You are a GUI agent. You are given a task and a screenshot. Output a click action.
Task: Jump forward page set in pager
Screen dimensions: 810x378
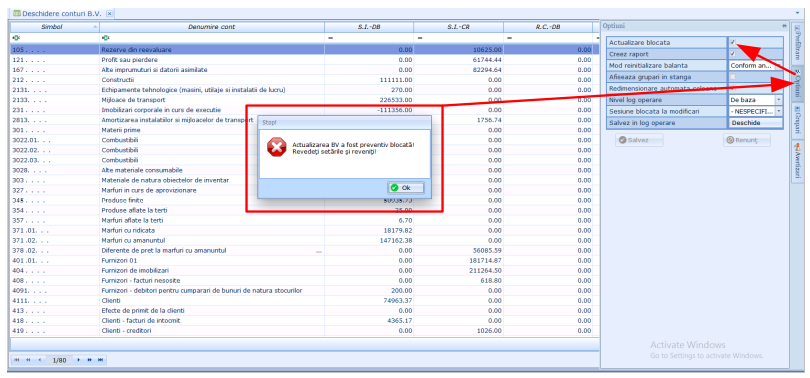[89, 359]
